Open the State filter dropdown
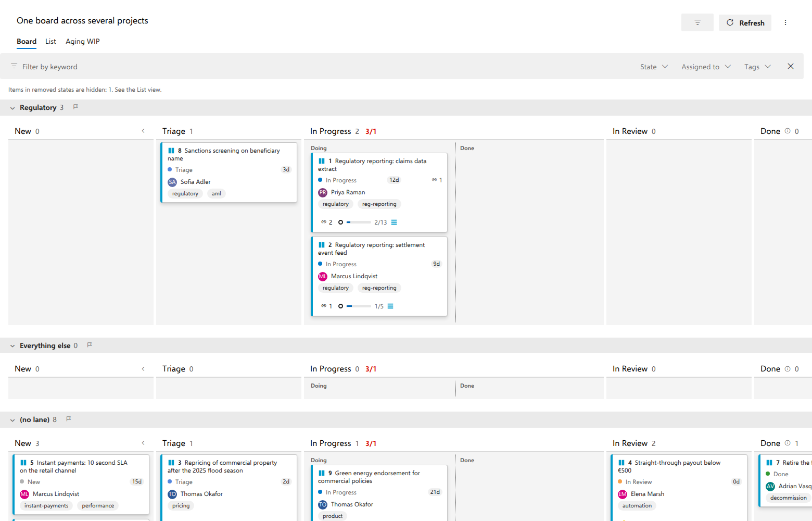Image resolution: width=812 pixels, height=521 pixels. coord(654,67)
